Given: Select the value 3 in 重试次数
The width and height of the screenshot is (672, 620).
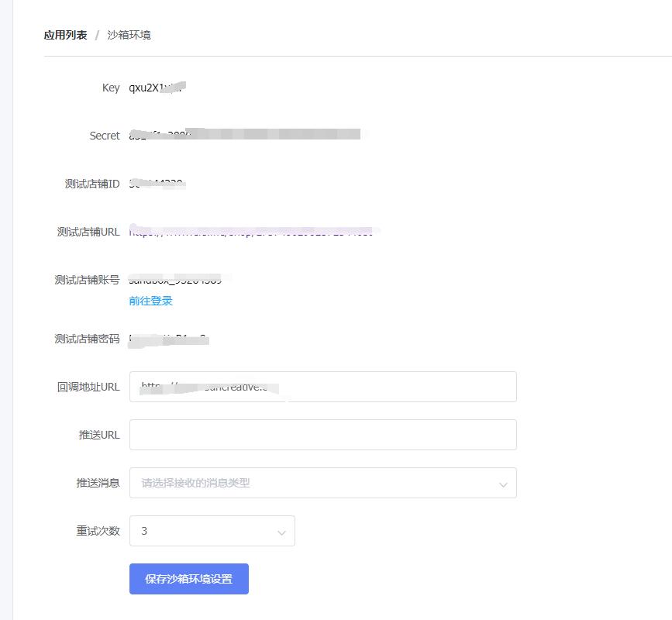Looking at the screenshot, I should pyautogui.click(x=145, y=531).
